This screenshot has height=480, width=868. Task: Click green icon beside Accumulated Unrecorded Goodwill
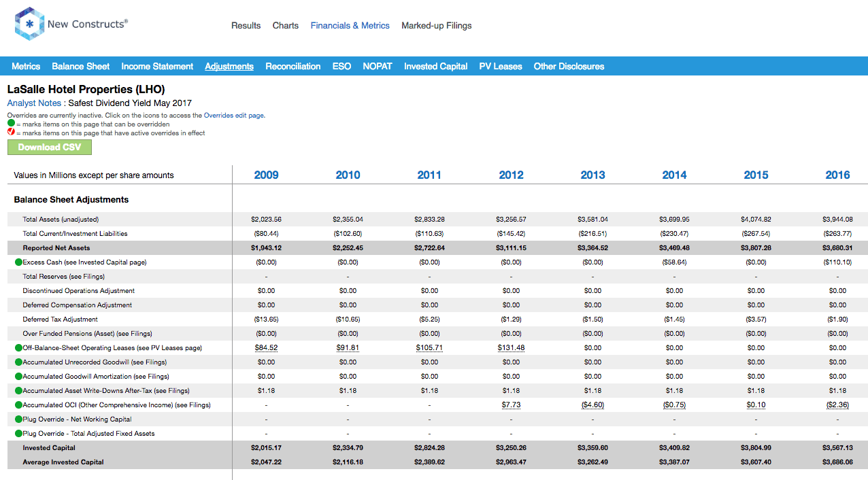point(18,362)
